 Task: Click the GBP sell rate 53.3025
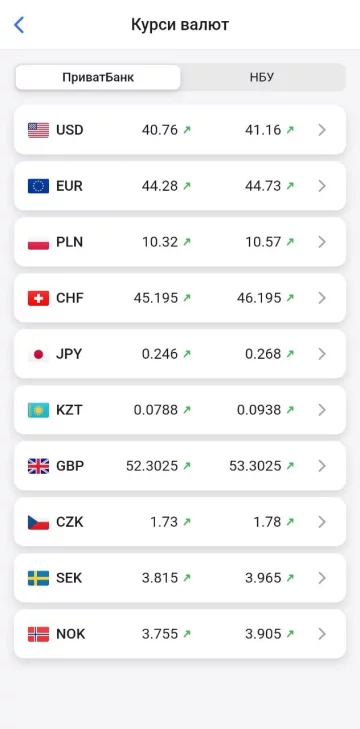[x=255, y=466]
